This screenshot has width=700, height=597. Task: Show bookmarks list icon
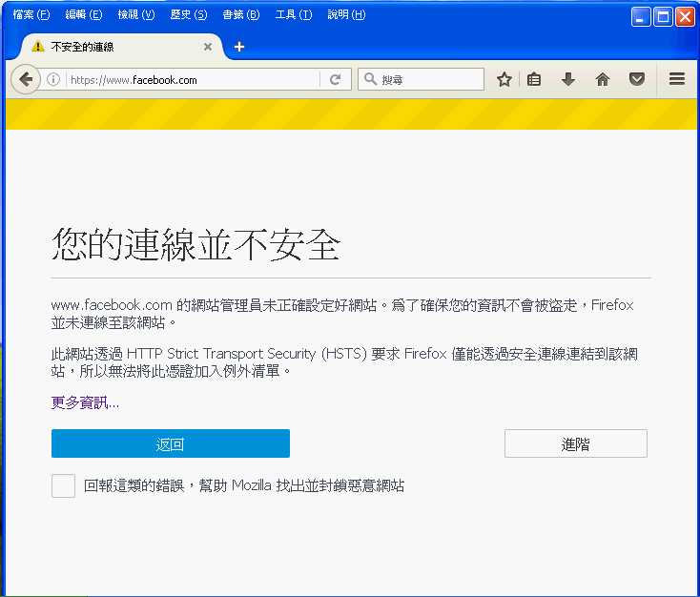(534, 80)
